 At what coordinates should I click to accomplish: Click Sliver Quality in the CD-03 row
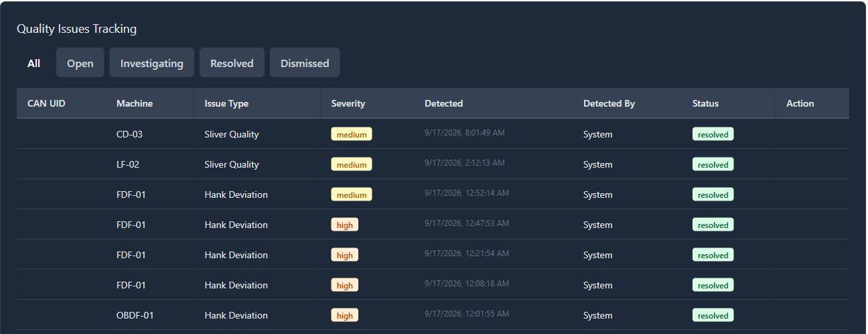pos(232,134)
